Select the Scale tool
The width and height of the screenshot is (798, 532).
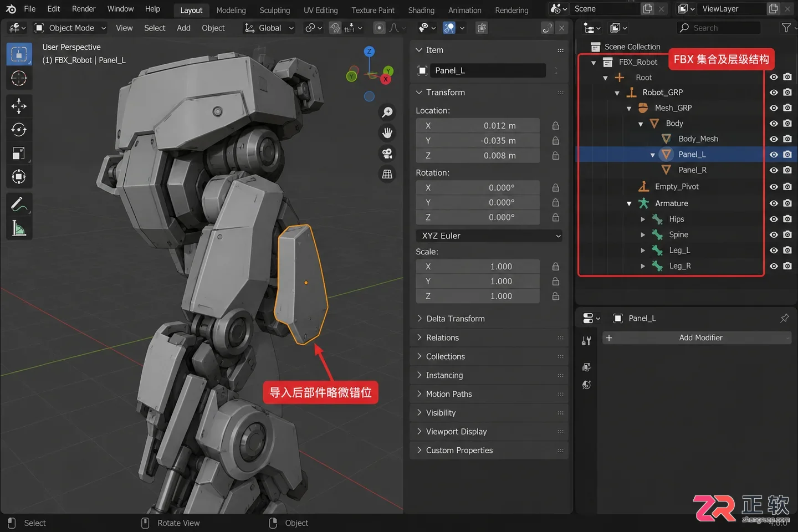point(19,153)
